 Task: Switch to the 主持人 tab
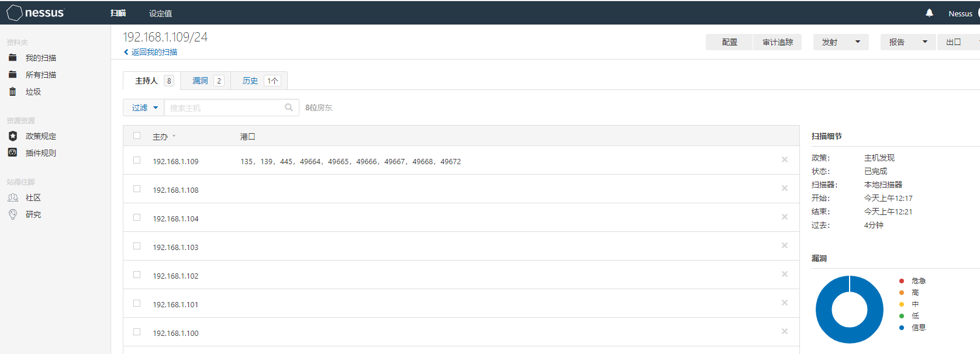click(152, 81)
